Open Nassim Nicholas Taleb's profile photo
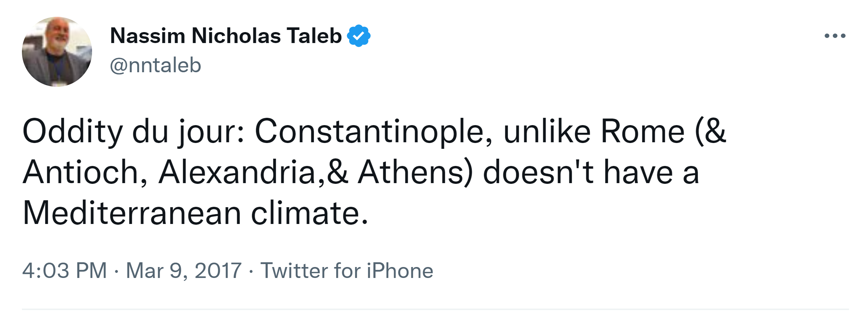 point(57,52)
